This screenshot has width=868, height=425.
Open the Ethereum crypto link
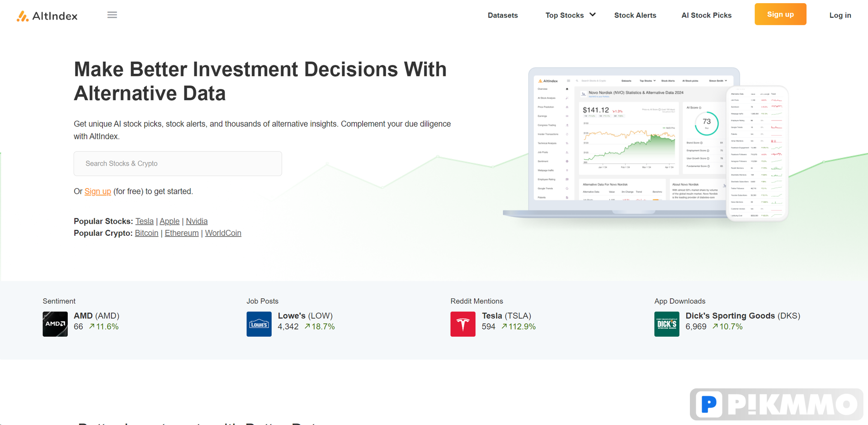182,233
